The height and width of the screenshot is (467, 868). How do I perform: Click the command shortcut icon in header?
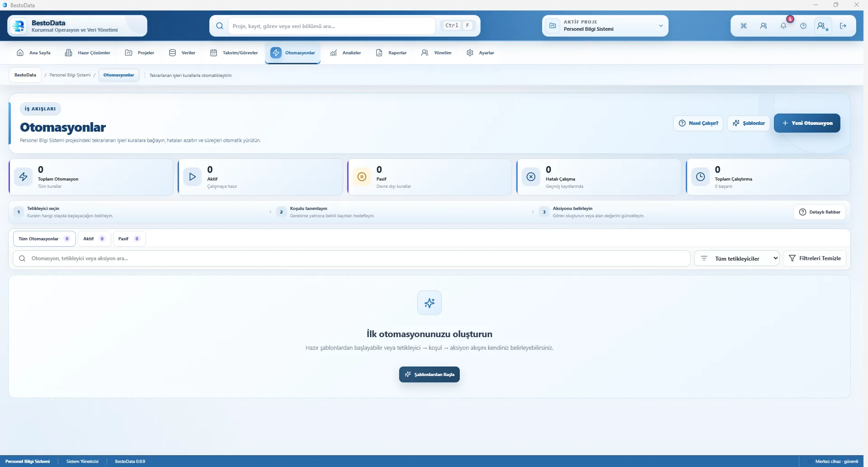pos(744,26)
